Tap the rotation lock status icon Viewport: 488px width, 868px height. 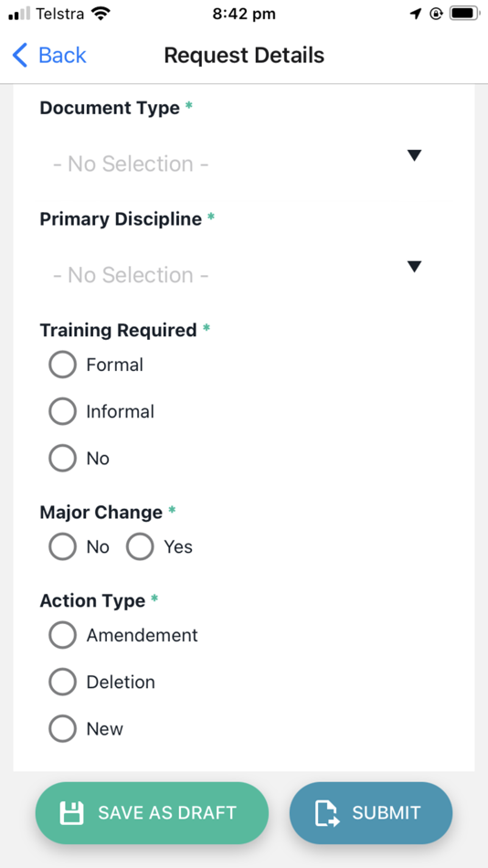click(x=437, y=14)
